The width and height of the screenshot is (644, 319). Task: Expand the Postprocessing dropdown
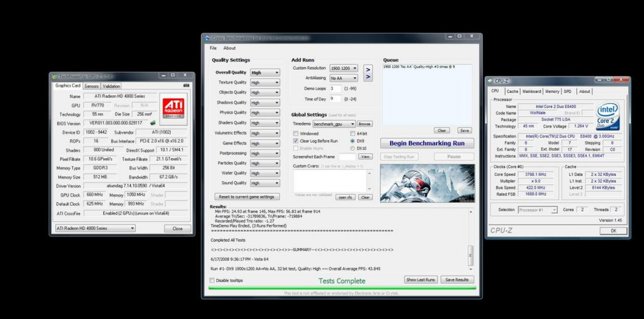(x=265, y=153)
